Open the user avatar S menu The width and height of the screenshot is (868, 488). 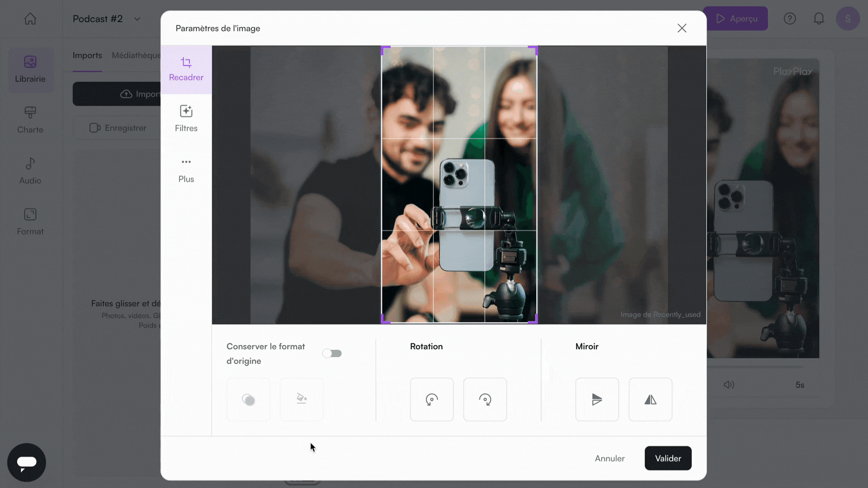tap(848, 19)
